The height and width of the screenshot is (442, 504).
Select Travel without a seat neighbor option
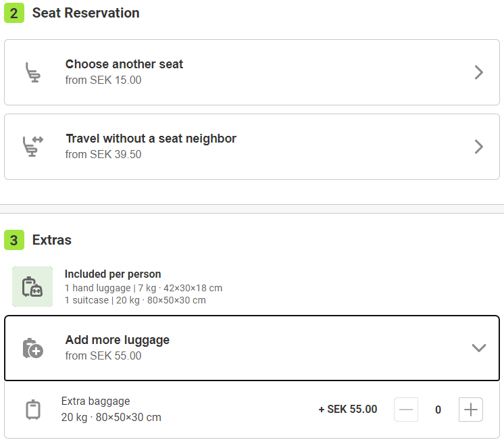[151, 139]
